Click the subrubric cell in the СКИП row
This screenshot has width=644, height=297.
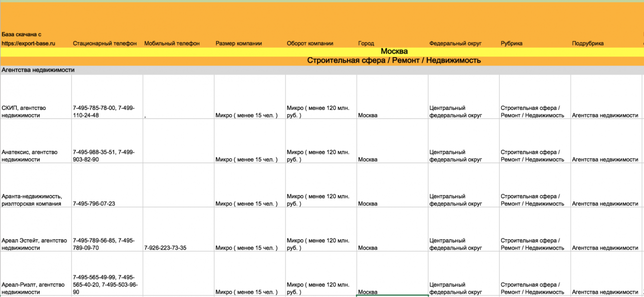click(x=607, y=97)
